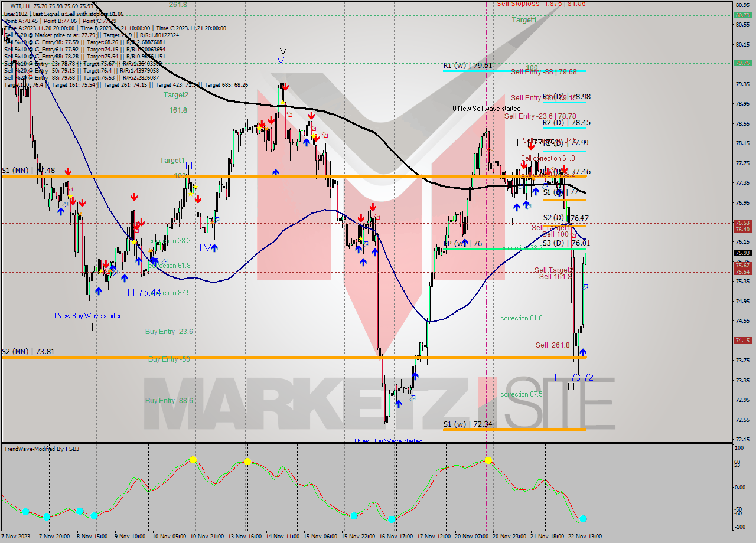
Task: Click the '10 Nov 05:00' time axis label
Action: click(168, 537)
